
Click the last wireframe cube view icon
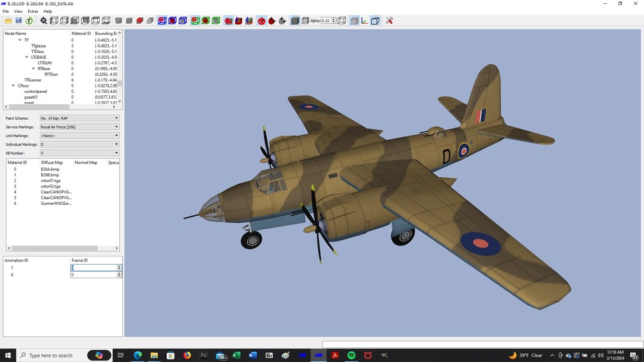(106, 21)
